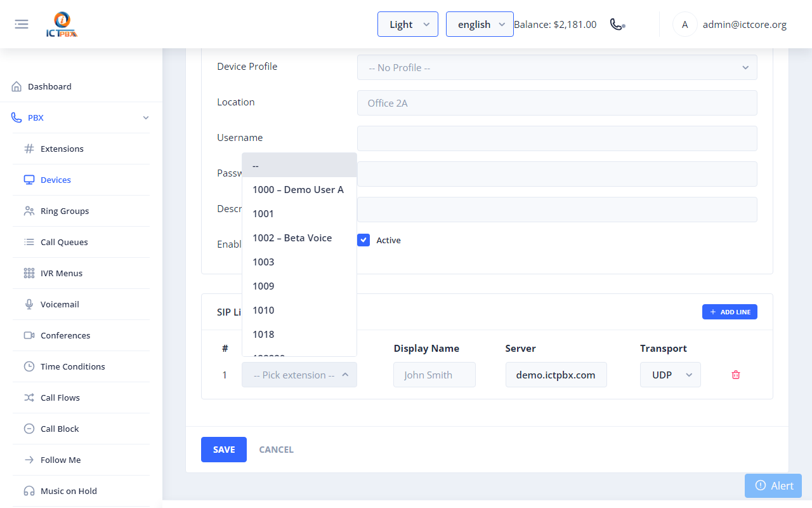Click the ICTPBX logo
The height and width of the screenshot is (508, 812).
(62, 25)
